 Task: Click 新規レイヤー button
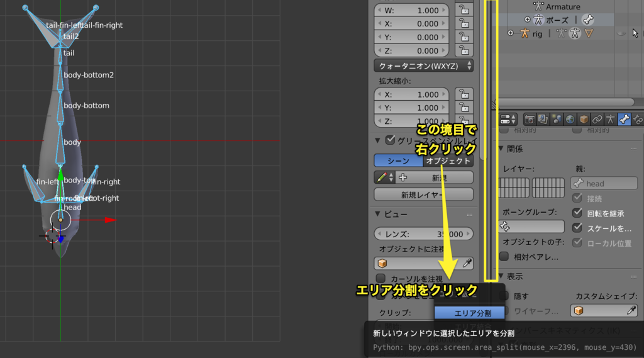[423, 194]
